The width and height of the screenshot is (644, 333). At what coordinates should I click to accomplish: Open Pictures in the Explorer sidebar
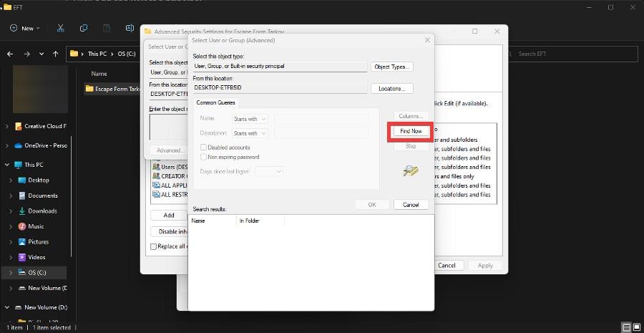click(x=38, y=242)
